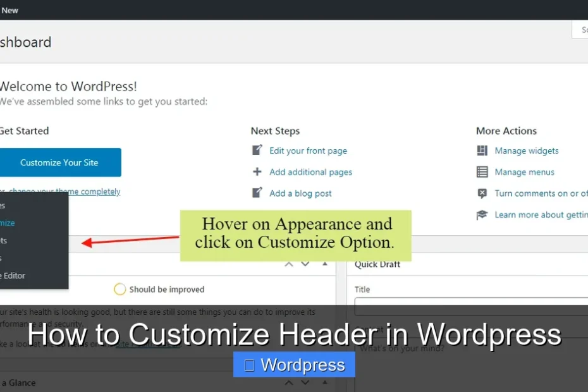Click the Customize Your Site button
The image size is (588, 392).
(59, 162)
